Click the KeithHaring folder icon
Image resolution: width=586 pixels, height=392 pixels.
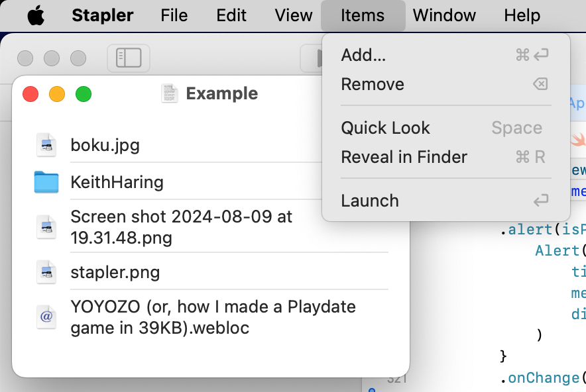click(46, 182)
